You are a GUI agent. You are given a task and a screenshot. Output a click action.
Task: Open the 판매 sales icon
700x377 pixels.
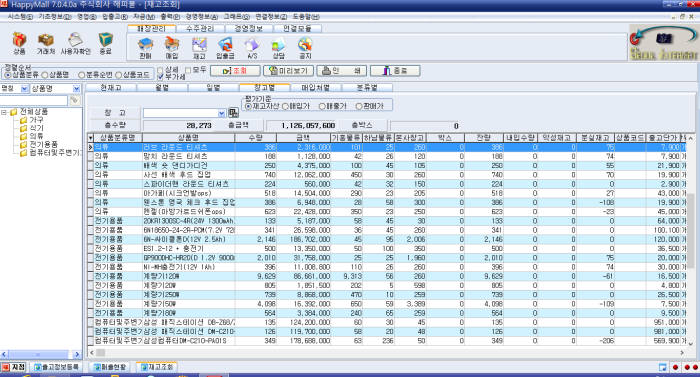tap(146, 45)
